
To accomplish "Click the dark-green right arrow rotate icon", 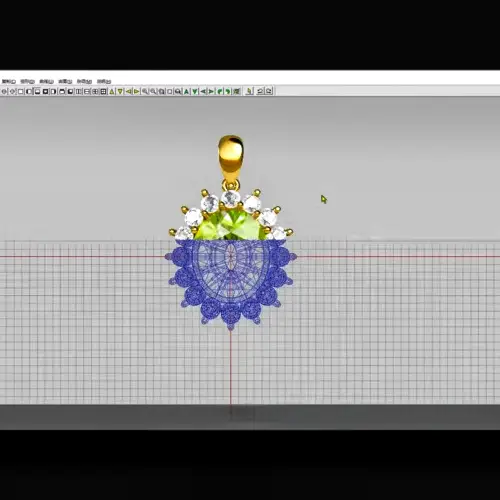I will 211,91.
